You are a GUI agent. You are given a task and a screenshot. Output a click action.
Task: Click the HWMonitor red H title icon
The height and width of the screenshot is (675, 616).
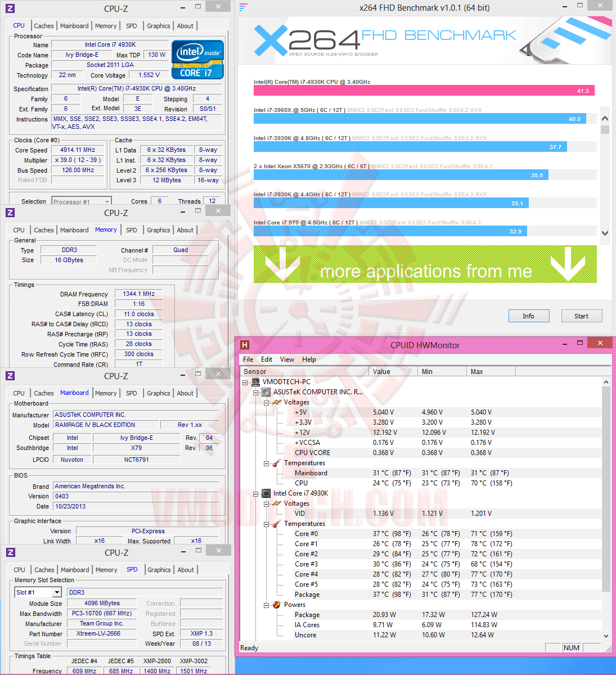pos(245,345)
